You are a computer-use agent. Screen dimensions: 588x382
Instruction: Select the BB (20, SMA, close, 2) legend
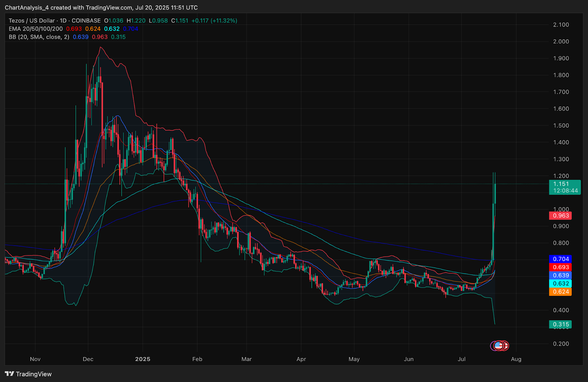pyautogui.click(x=39, y=37)
